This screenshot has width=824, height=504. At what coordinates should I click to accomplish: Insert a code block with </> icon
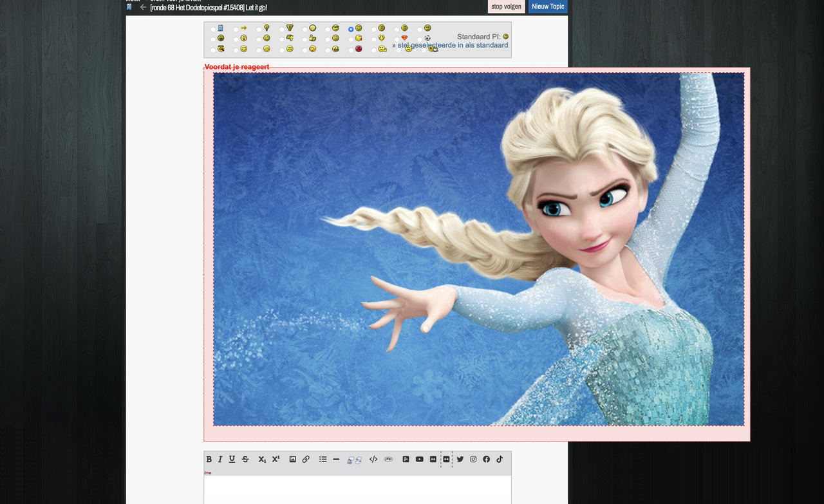click(x=373, y=460)
